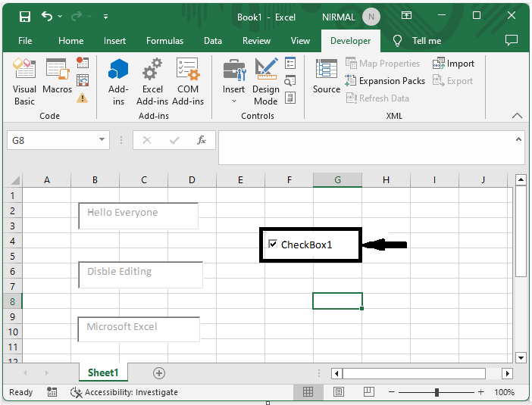This screenshot has width=532, height=405.
Task: Open the File tab
Action: [25, 41]
